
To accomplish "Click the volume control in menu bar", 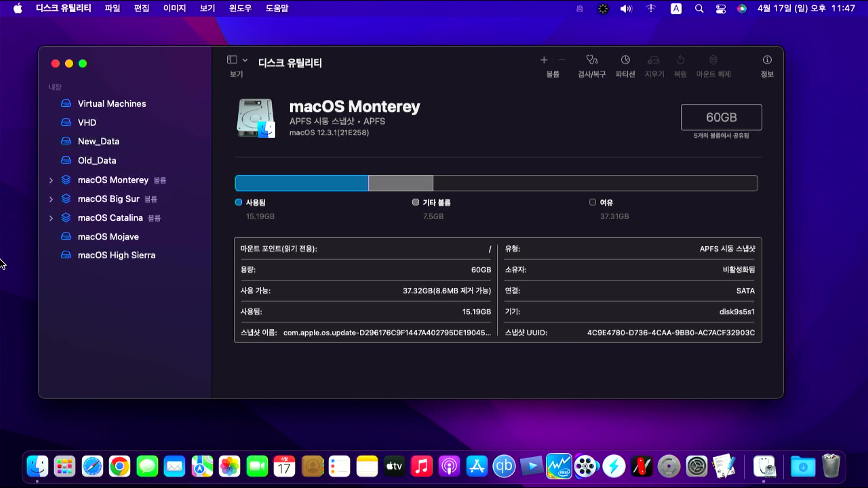I will 626,9.
